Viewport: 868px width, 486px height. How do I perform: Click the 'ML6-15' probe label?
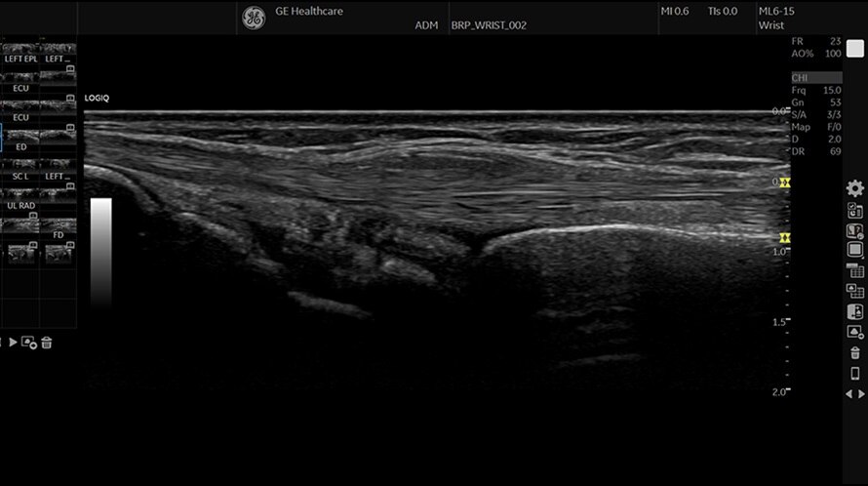click(776, 11)
